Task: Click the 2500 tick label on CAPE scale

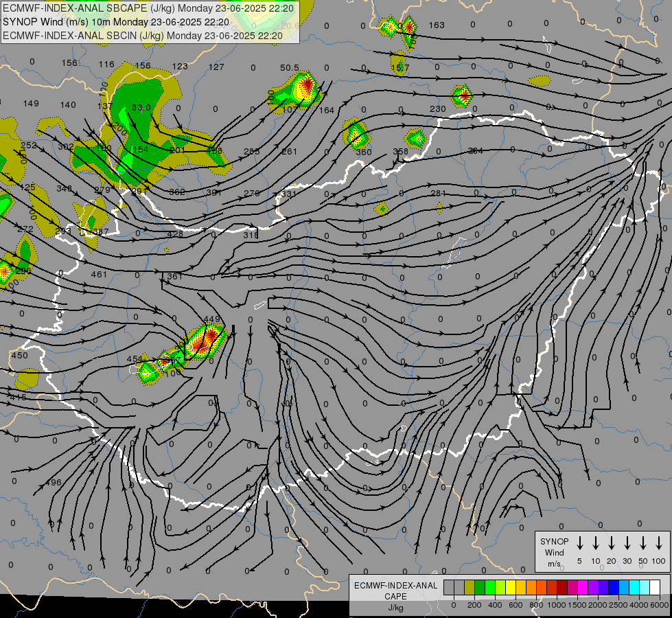Action: pos(618,605)
